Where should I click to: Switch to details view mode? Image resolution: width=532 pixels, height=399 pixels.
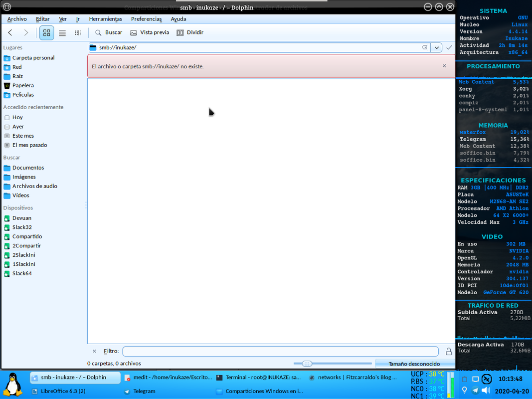point(78,32)
